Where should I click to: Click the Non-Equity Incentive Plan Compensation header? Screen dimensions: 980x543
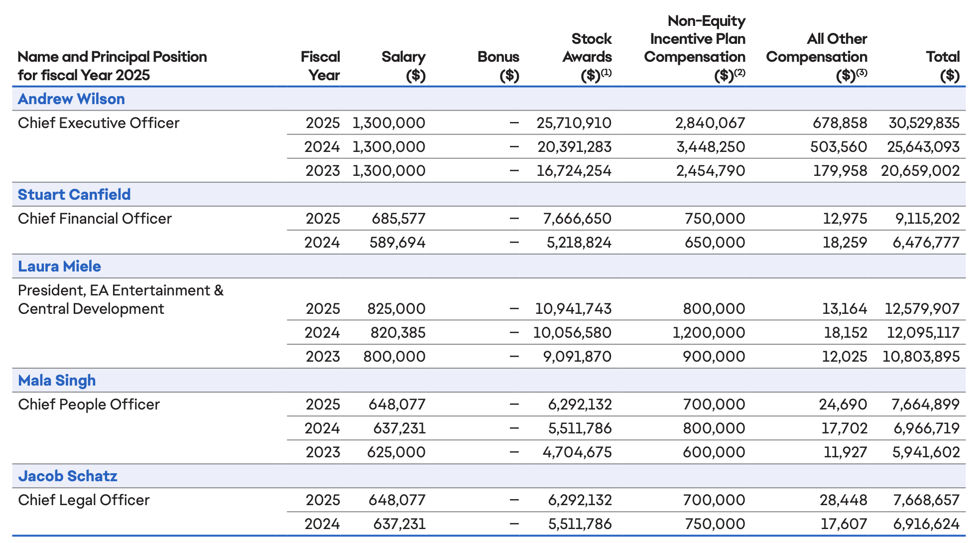click(x=695, y=48)
